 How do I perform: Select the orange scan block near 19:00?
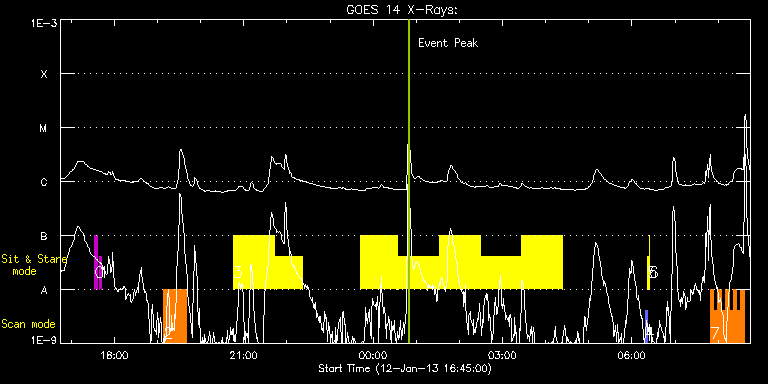coord(175,316)
